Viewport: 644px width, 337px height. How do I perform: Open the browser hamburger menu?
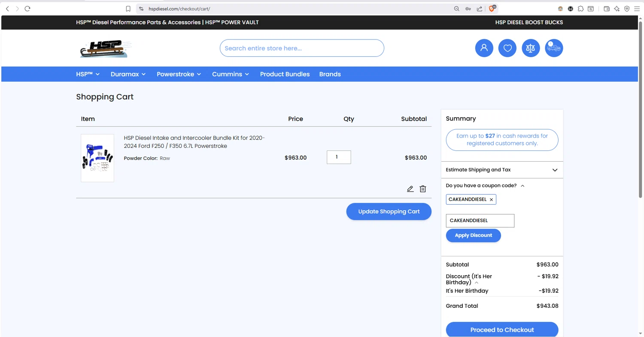point(637,9)
